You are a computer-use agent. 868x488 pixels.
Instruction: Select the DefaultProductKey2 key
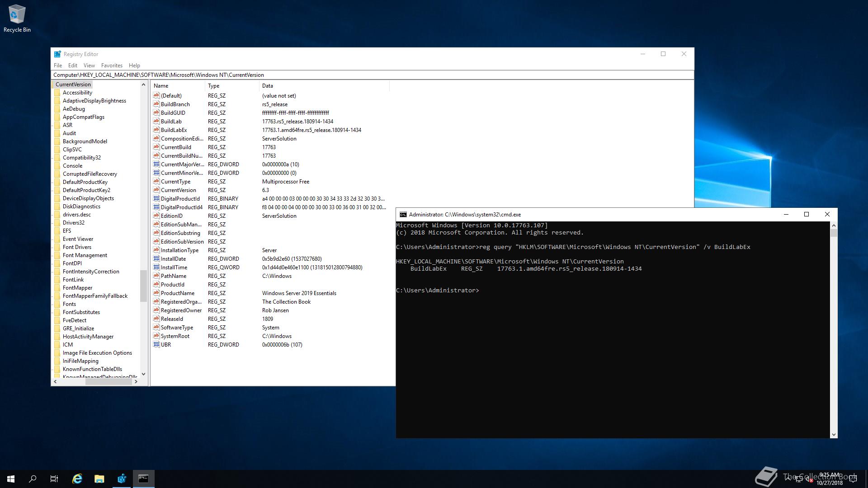(x=86, y=190)
